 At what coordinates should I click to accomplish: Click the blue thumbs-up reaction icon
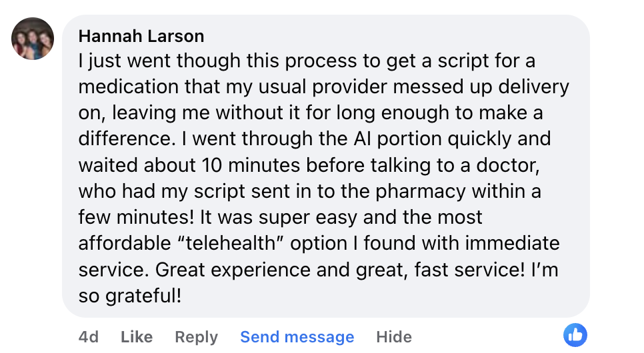575,335
